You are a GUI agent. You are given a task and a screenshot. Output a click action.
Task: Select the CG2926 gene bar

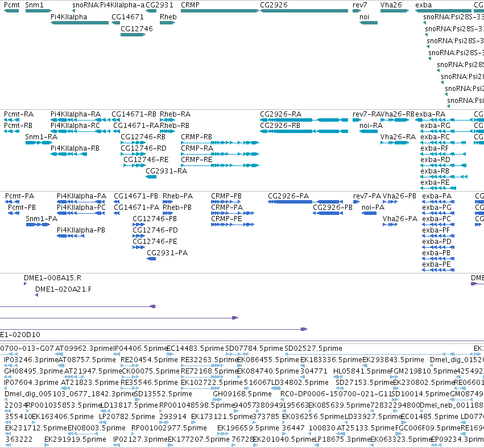(304, 11)
